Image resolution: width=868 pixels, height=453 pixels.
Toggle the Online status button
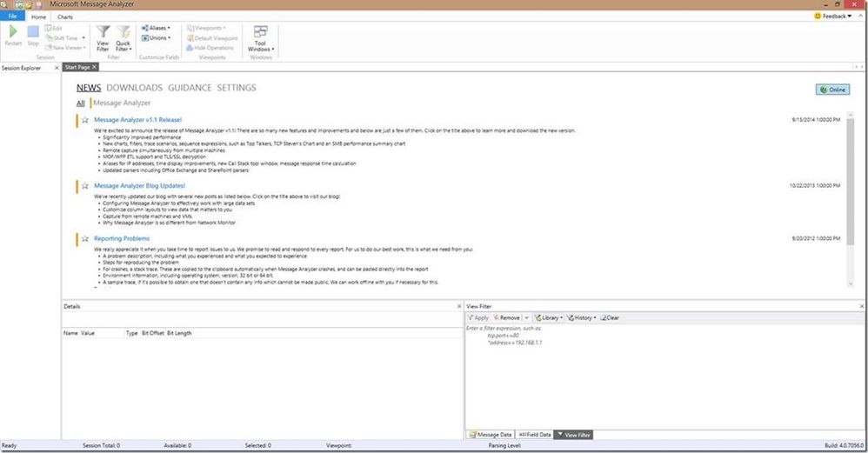832,89
